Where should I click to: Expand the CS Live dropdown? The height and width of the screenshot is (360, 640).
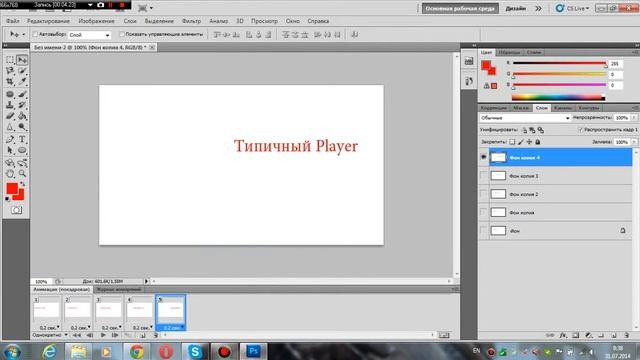tap(573, 8)
